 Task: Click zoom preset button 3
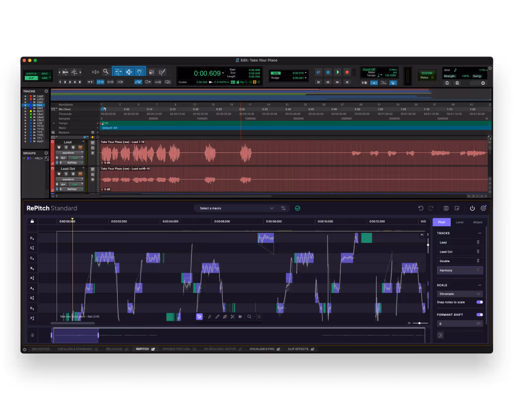pyautogui.click(x=70, y=82)
